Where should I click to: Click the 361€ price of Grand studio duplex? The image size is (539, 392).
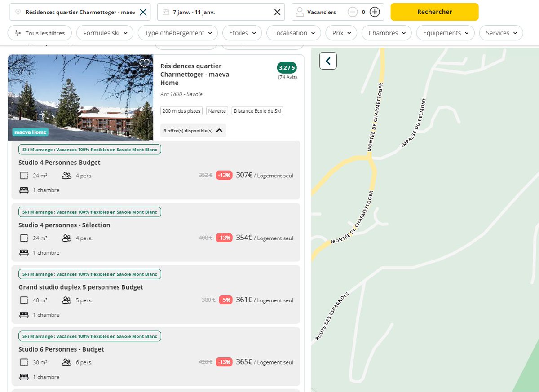pyautogui.click(x=244, y=300)
